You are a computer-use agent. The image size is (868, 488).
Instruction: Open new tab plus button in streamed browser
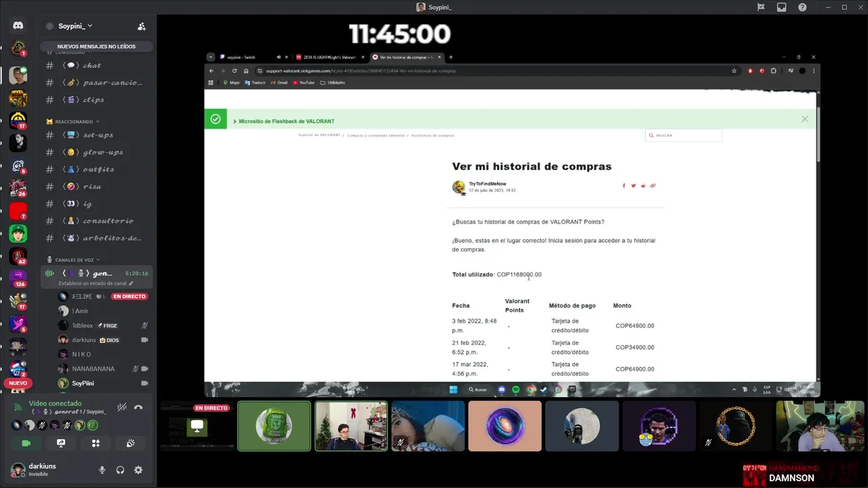(451, 57)
